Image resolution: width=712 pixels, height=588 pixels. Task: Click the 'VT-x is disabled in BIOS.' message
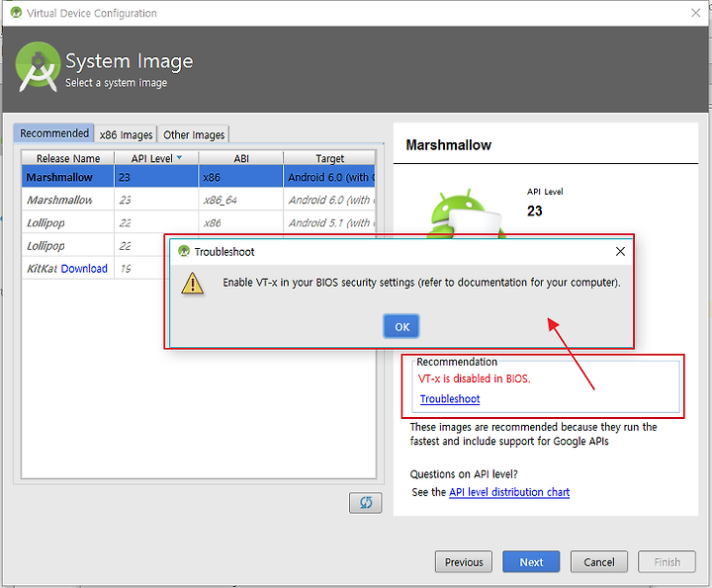(474, 378)
